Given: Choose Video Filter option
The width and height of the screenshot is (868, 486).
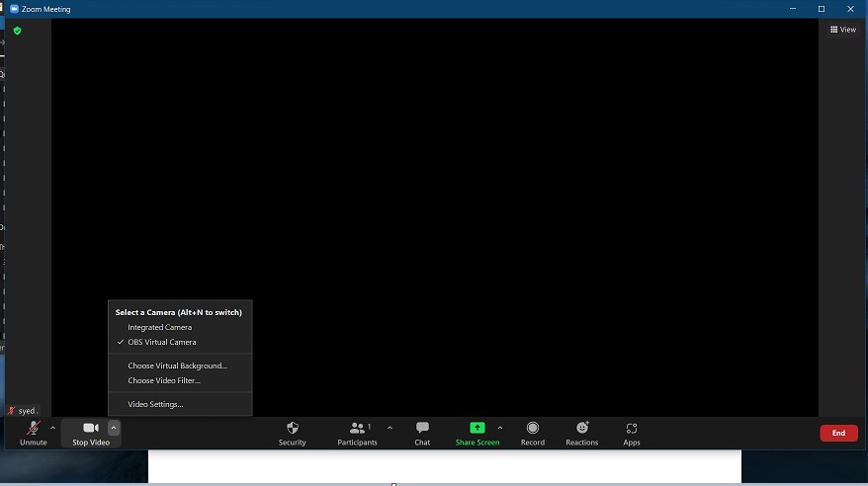Looking at the screenshot, I should pos(164,381).
